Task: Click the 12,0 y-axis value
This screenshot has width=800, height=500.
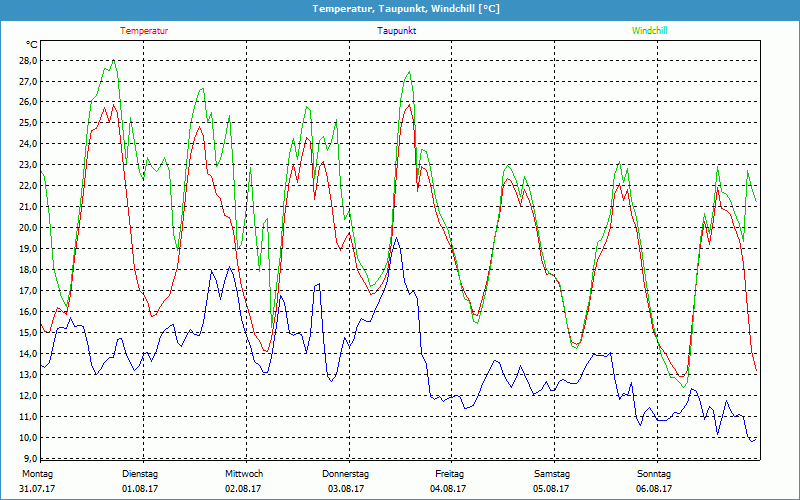Action: point(28,395)
